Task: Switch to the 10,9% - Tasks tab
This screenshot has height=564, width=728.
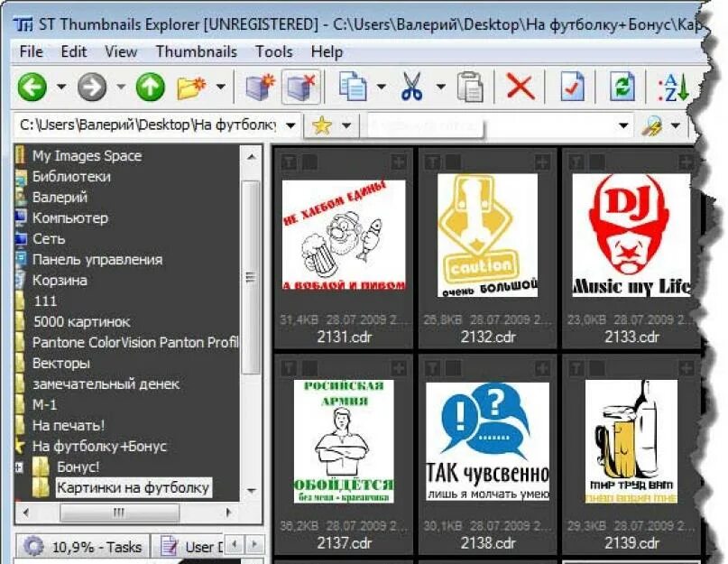Action: coord(84,546)
